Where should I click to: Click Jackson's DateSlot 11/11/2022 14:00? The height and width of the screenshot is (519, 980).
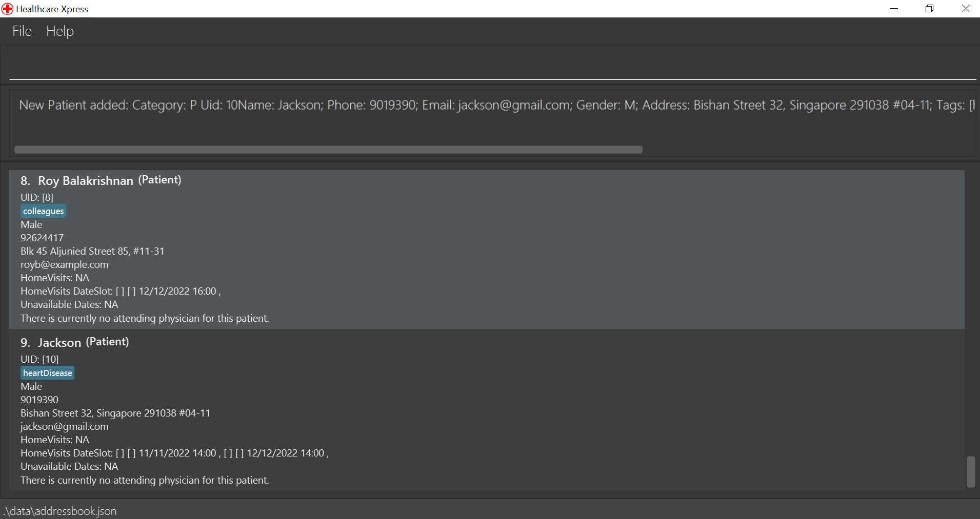point(177,453)
